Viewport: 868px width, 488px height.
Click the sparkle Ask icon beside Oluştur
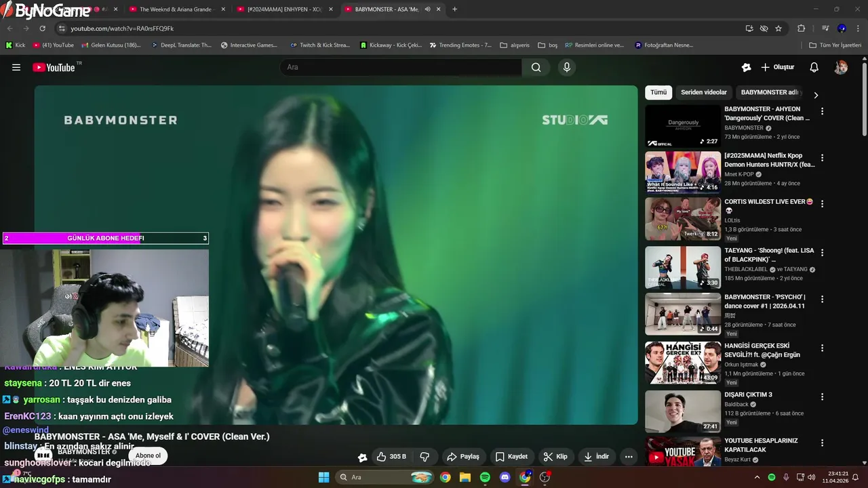tap(747, 67)
